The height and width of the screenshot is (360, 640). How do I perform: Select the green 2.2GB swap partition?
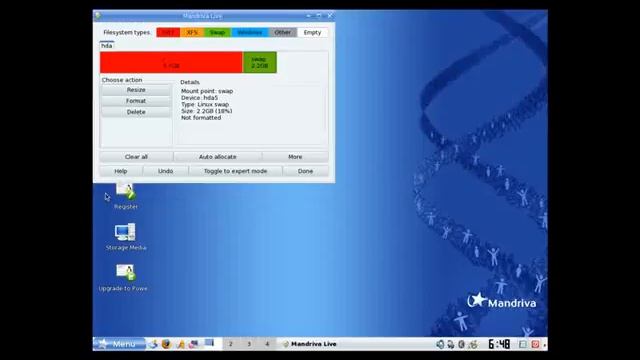pyautogui.click(x=260, y=62)
